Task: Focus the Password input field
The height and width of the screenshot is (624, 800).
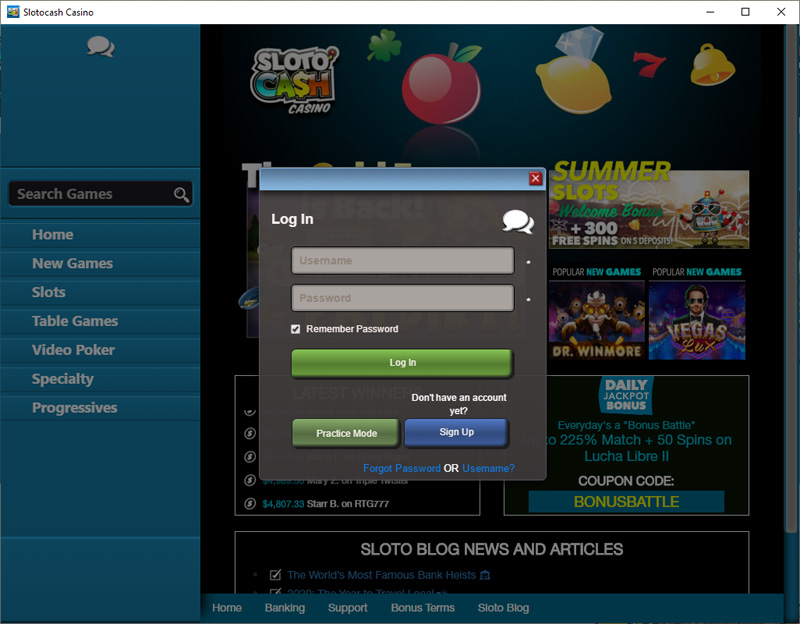Action: pyautogui.click(x=403, y=298)
